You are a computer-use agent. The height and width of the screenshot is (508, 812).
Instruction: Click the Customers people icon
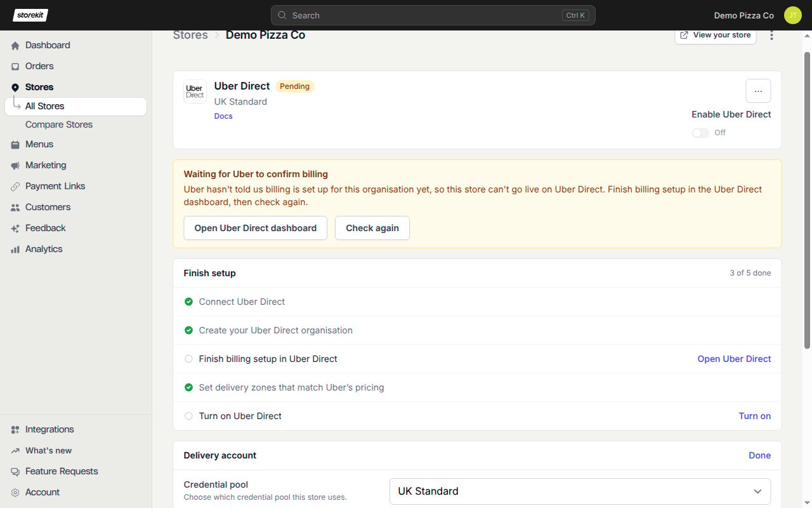[15, 208]
